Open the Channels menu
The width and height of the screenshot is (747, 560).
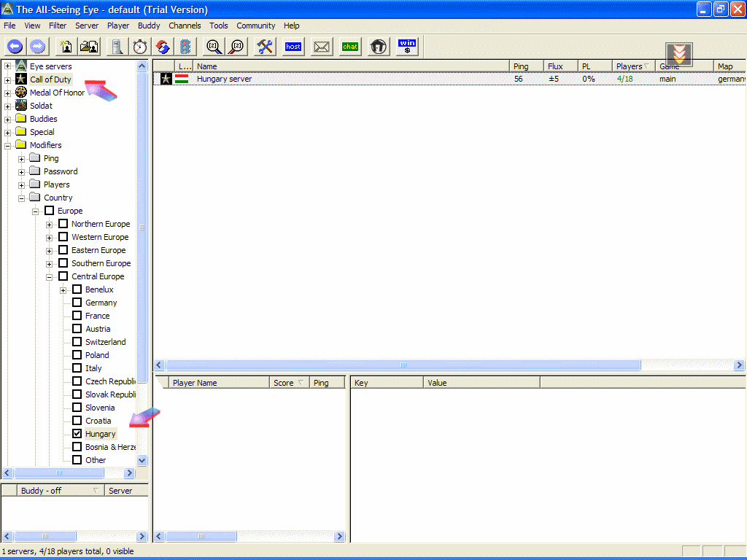(185, 26)
